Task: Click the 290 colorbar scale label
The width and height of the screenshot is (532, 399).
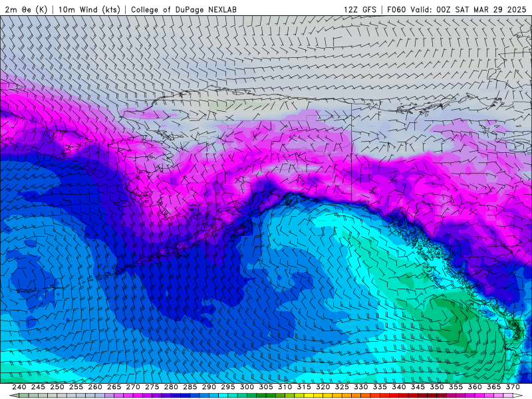Action: [x=209, y=387]
